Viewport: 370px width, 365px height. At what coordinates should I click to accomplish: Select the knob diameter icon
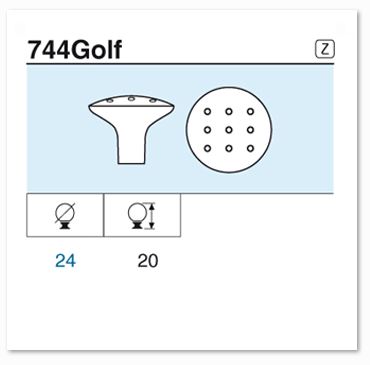tap(65, 215)
